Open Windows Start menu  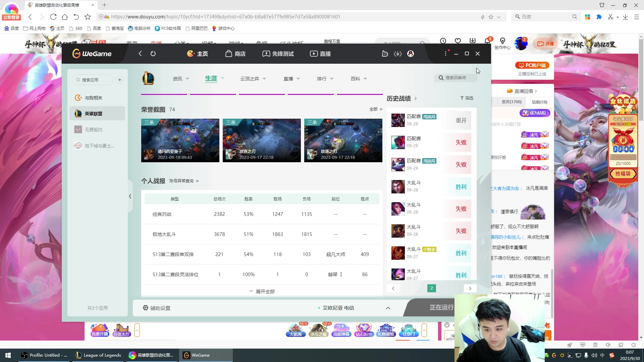pyautogui.click(x=8, y=355)
